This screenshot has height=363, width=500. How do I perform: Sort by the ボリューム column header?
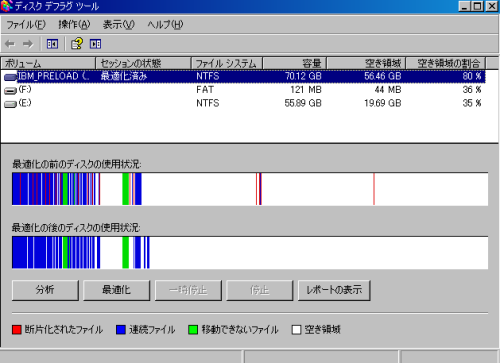pos(48,63)
